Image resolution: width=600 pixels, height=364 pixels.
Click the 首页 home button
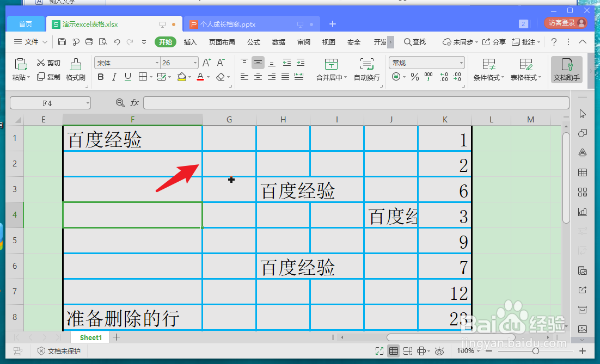pos(26,24)
